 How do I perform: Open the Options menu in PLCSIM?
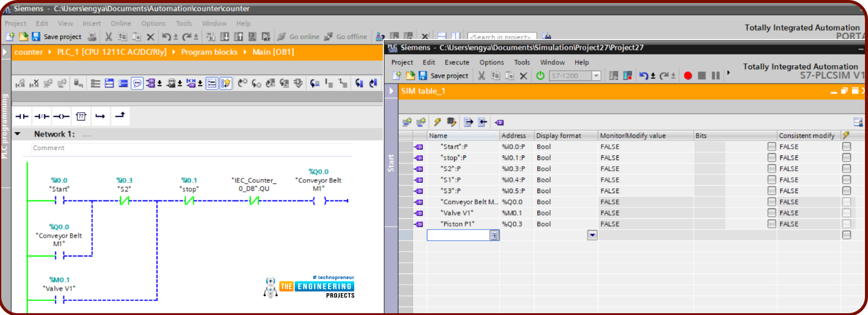tap(492, 62)
